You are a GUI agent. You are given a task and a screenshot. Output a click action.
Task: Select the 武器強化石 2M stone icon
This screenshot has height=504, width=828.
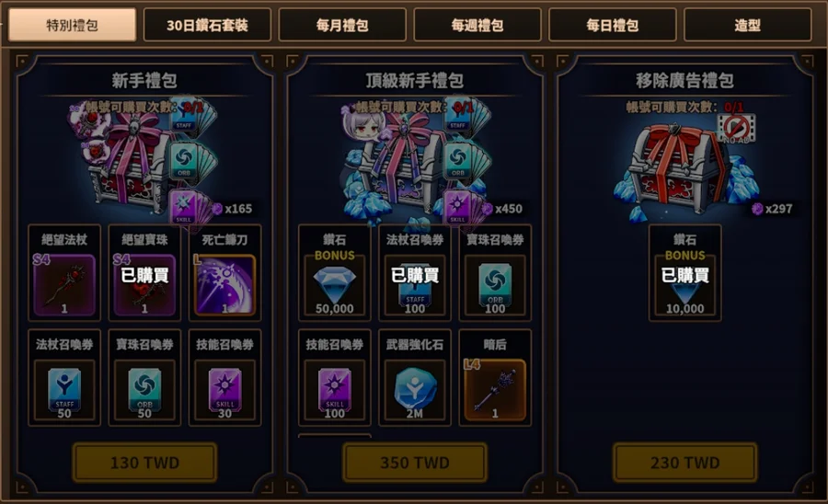click(x=415, y=391)
